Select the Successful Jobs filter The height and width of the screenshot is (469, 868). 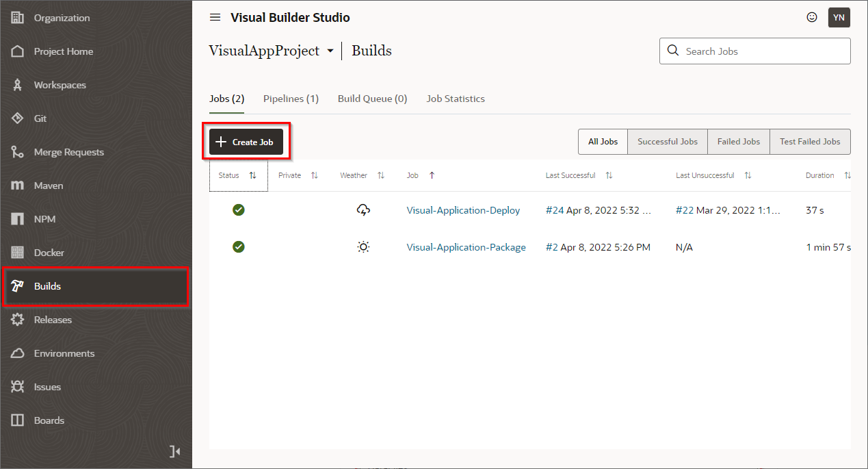[667, 142]
